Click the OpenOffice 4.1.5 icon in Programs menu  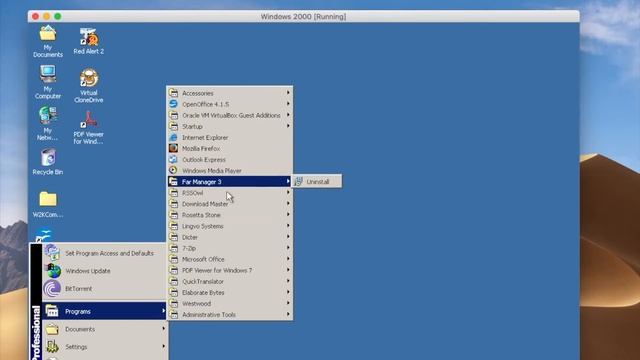[173, 104]
